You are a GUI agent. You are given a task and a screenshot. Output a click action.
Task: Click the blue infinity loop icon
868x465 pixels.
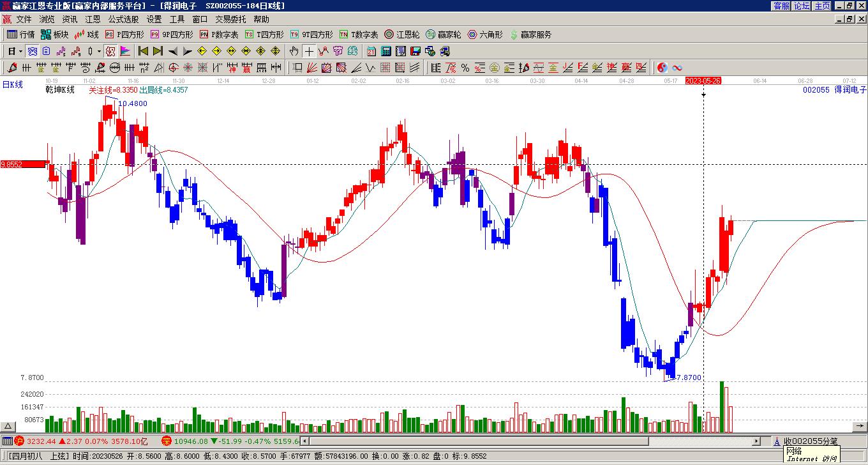coord(677,68)
